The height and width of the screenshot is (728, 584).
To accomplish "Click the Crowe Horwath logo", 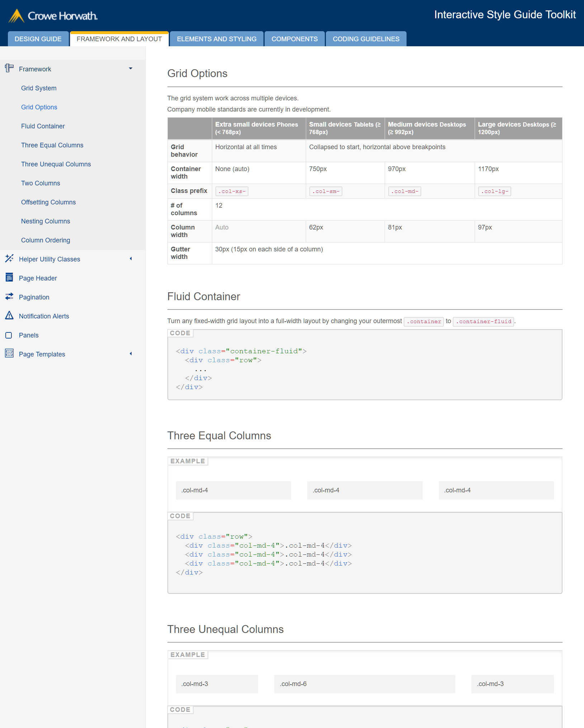I will [53, 16].
